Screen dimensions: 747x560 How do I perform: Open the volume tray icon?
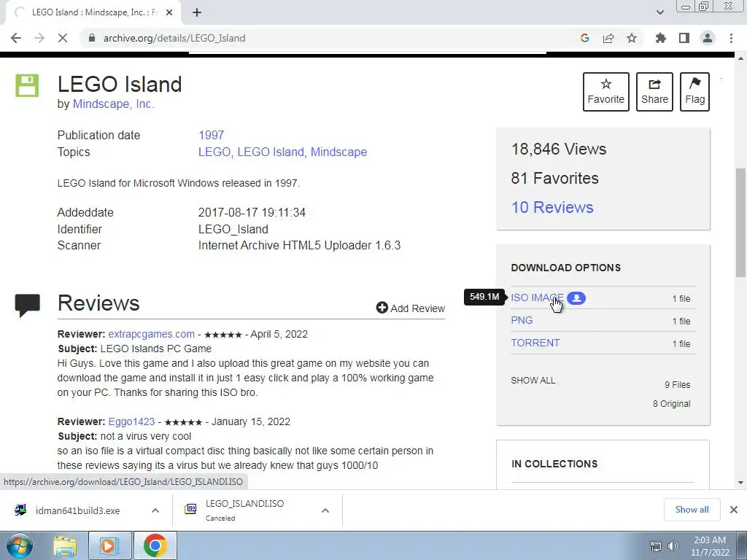click(673, 546)
